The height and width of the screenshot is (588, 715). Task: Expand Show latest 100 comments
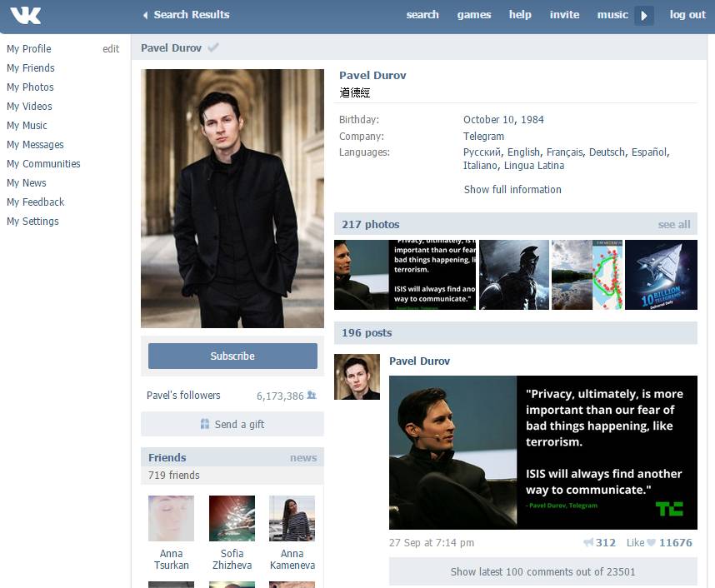(543, 571)
